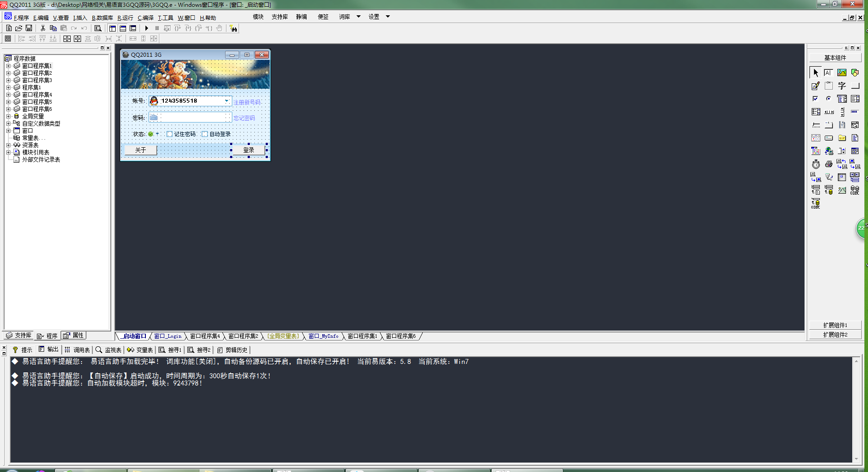Open the account number combo dropdown arrow
The image size is (868, 472).
click(x=227, y=101)
